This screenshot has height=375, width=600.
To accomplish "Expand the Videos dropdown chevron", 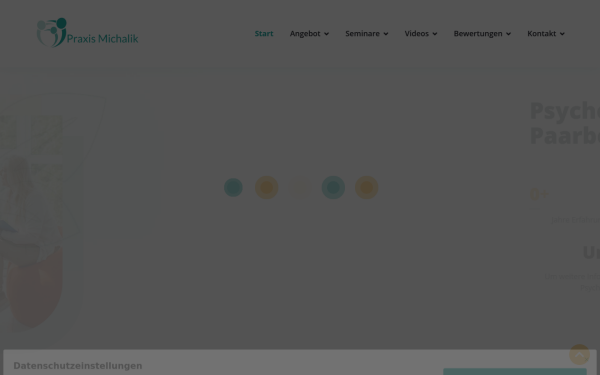I will coord(435,34).
